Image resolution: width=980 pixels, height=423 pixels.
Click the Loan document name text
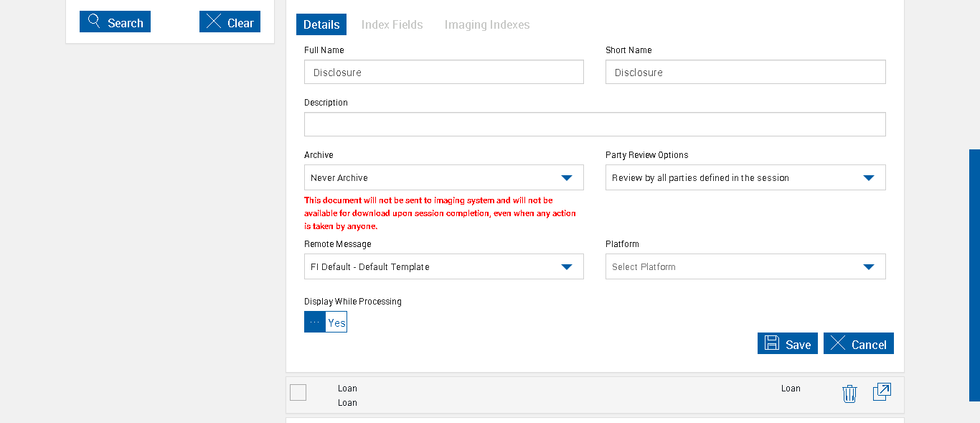347,389
